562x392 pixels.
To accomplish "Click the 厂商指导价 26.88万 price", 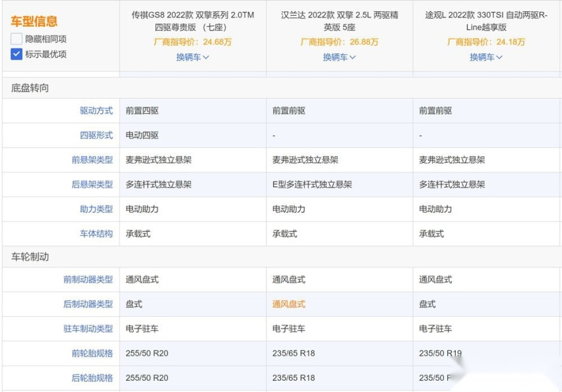I will tap(340, 42).
